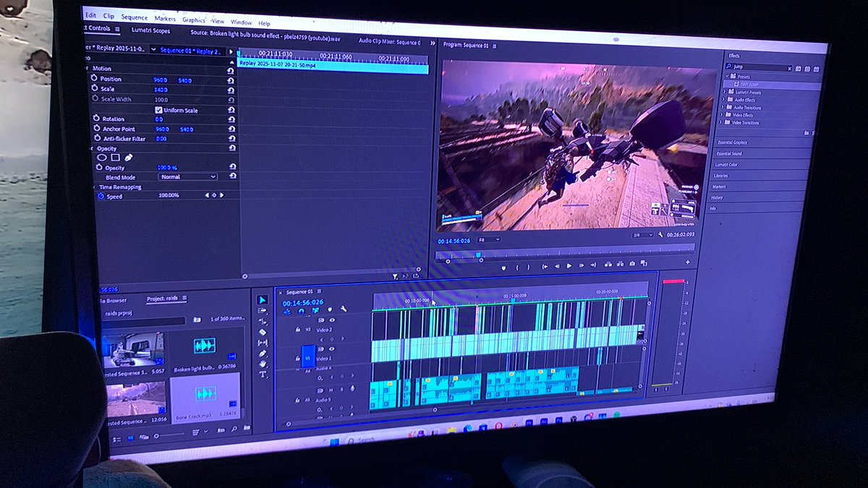Reset the Anchor Point parameter
The image size is (868, 488).
[231, 129]
